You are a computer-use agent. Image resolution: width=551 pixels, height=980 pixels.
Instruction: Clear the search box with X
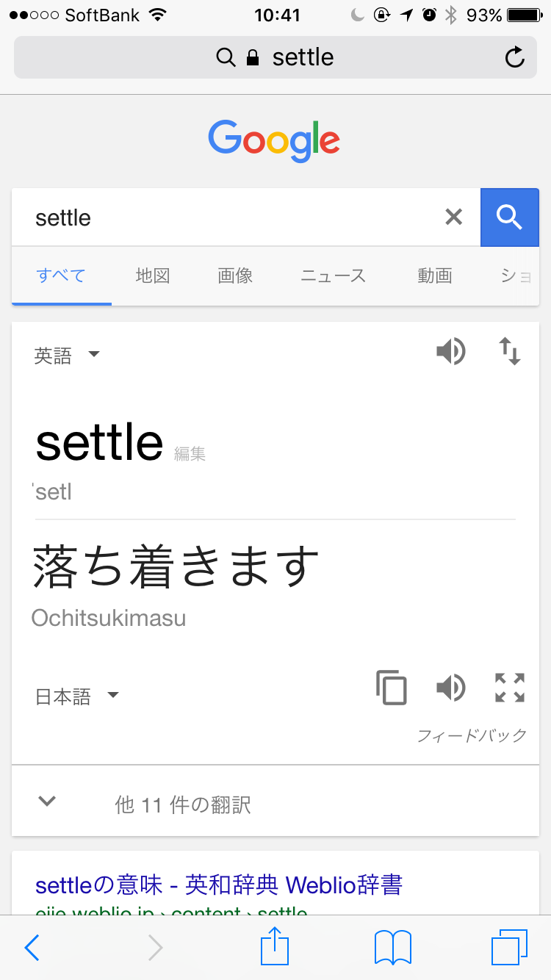[454, 217]
